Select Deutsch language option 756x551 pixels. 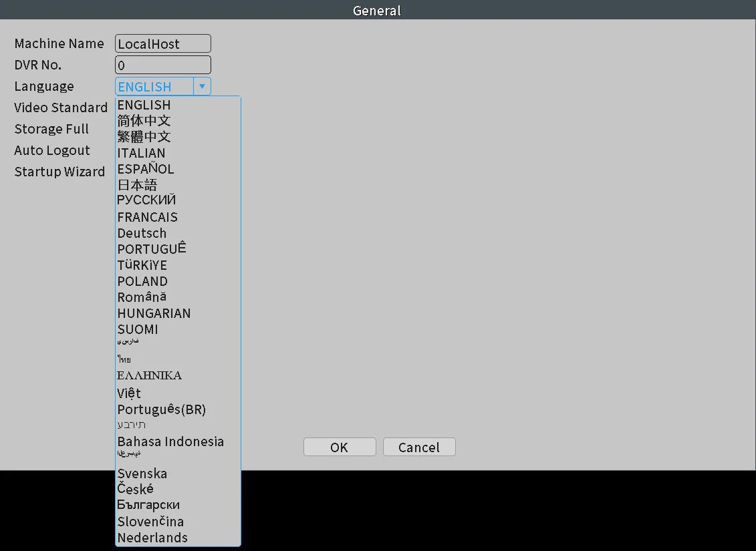(178, 233)
